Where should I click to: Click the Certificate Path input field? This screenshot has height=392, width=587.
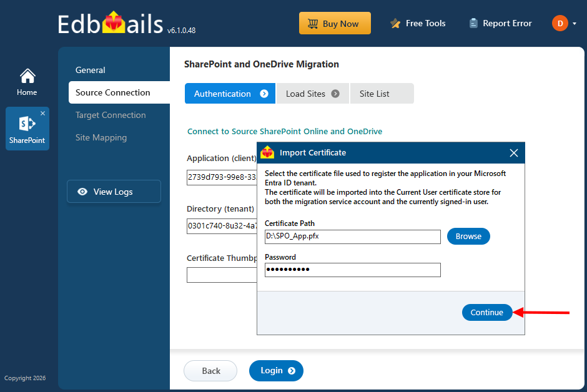click(x=352, y=237)
